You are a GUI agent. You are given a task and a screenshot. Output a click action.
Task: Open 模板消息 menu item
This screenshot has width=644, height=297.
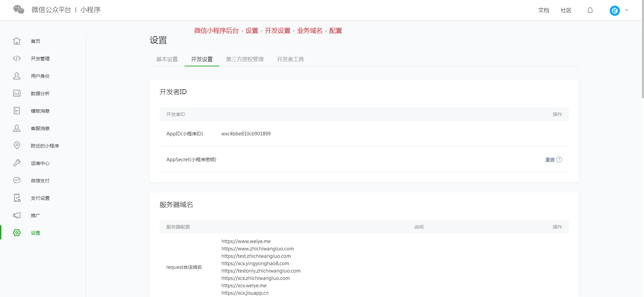(40, 111)
